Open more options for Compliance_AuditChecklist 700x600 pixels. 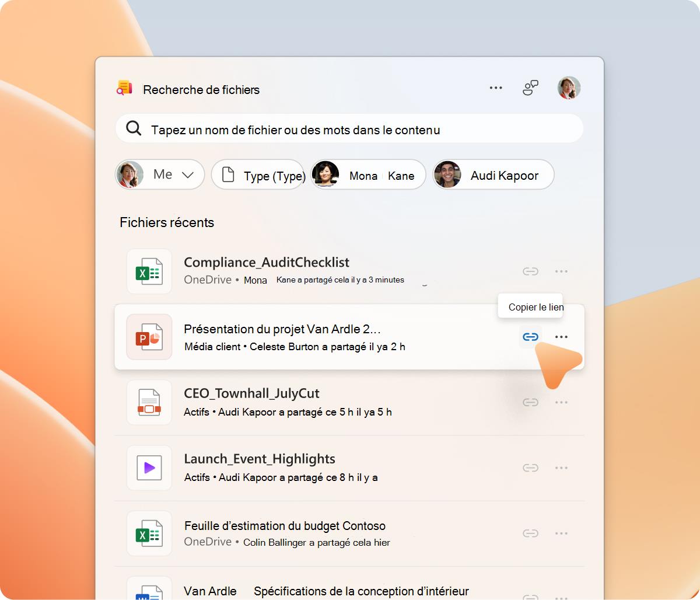point(561,271)
